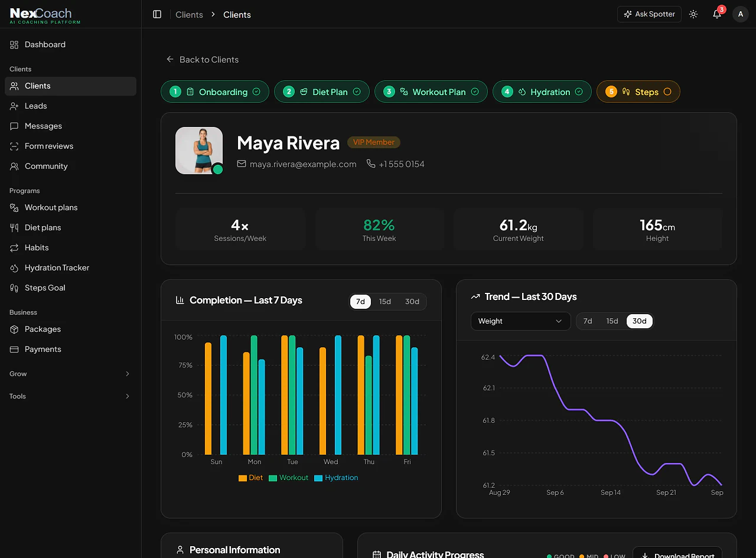Image resolution: width=756 pixels, height=558 pixels.
Task: Click the Packages box icon
Action: tap(14, 329)
